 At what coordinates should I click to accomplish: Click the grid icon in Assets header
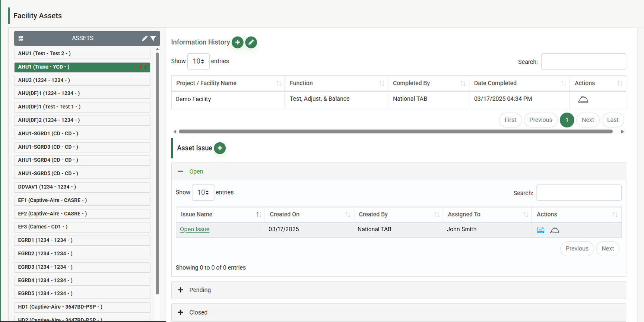click(x=21, y=38)
